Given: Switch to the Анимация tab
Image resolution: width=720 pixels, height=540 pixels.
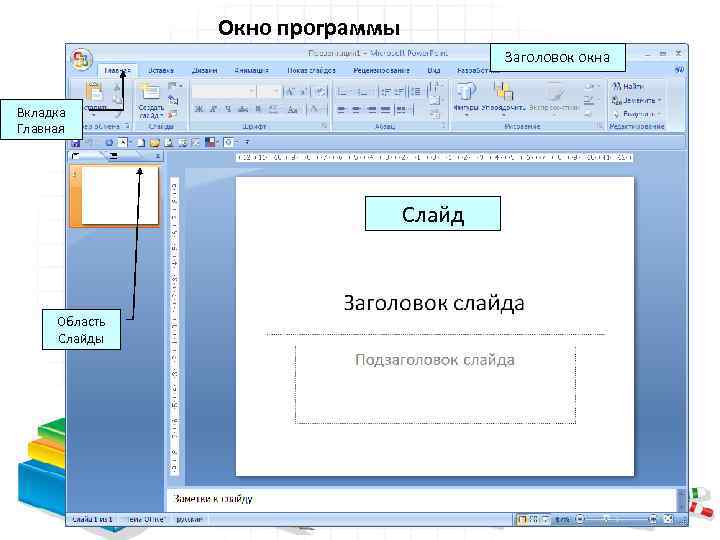Looking at the screenshot, I should point(251,70).
